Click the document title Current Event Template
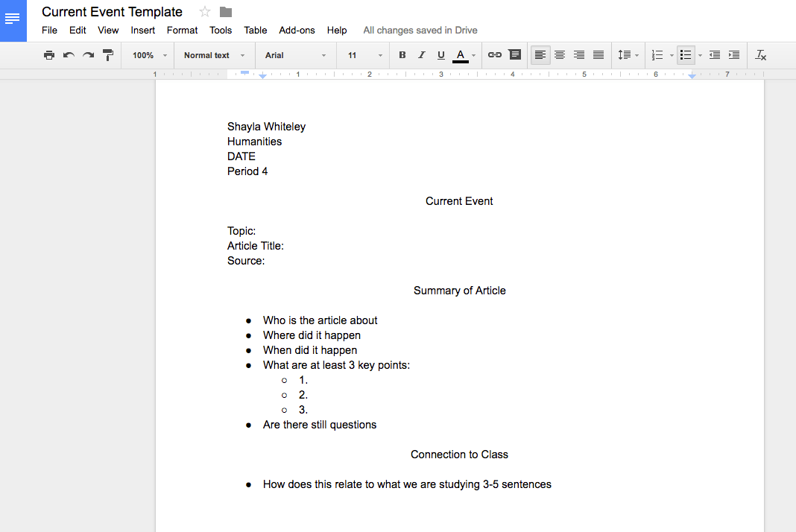Screen dimensions: 796x532 point(112,12)
